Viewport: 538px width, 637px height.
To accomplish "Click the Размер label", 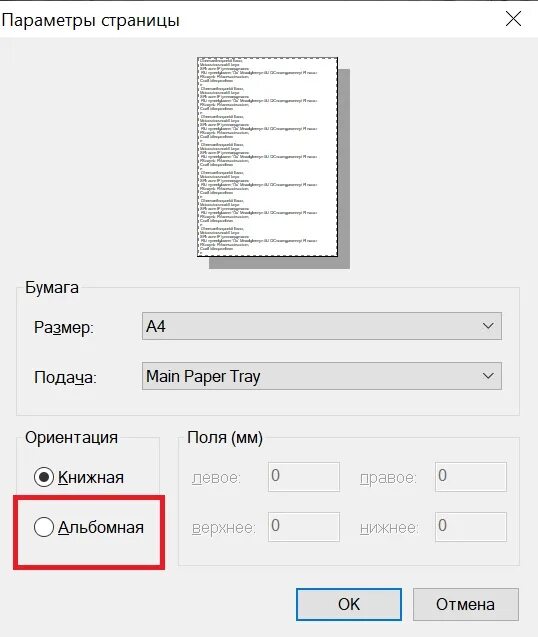I will 64,327.
